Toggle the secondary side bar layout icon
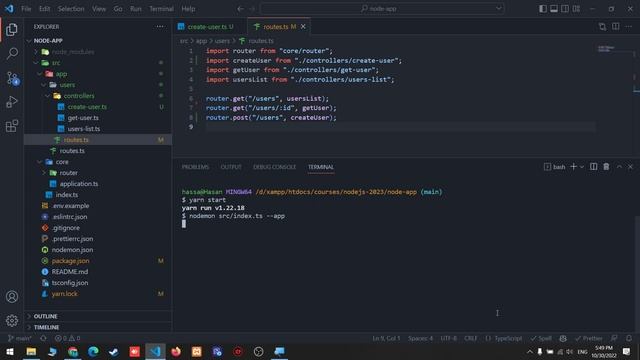The width and height of the screenshot is (640, 360). (x=565, y=9)
